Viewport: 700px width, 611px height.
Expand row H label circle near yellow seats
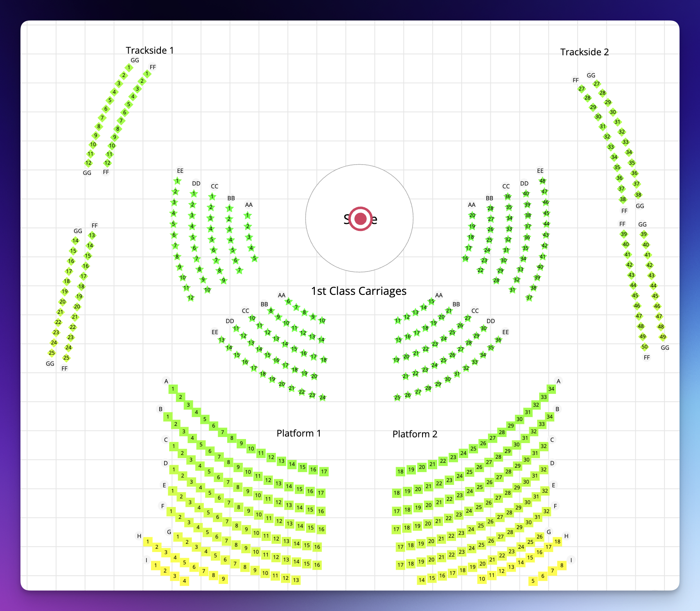[x=138, y=535]
